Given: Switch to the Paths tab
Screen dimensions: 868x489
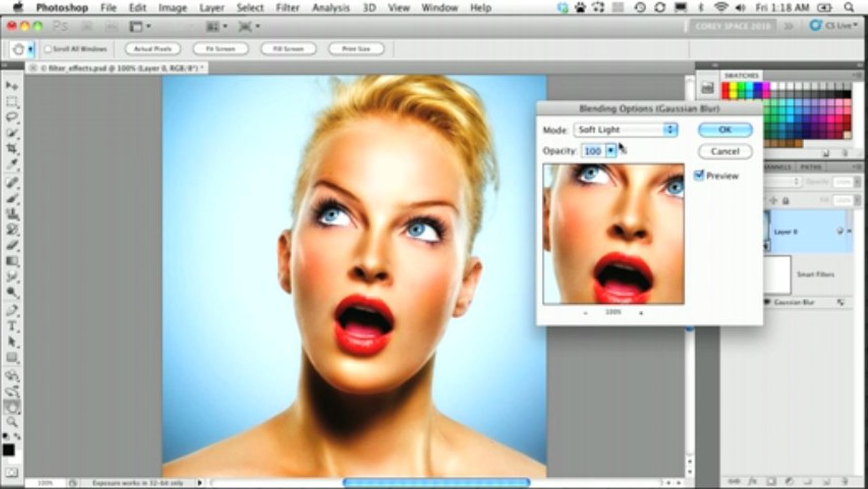Looking at the screenshot, I should click(811, 167).
